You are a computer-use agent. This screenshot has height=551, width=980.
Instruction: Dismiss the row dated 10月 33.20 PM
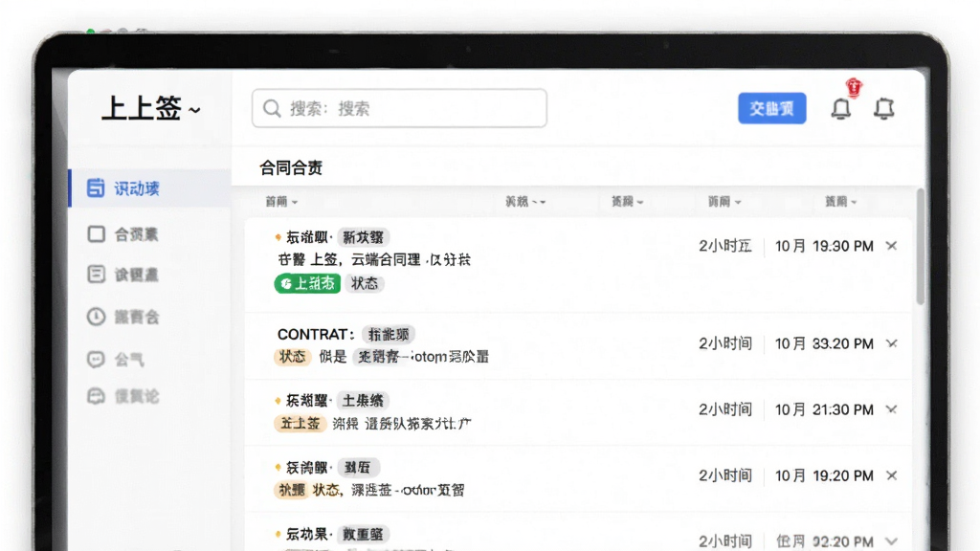tap(891, 343)
